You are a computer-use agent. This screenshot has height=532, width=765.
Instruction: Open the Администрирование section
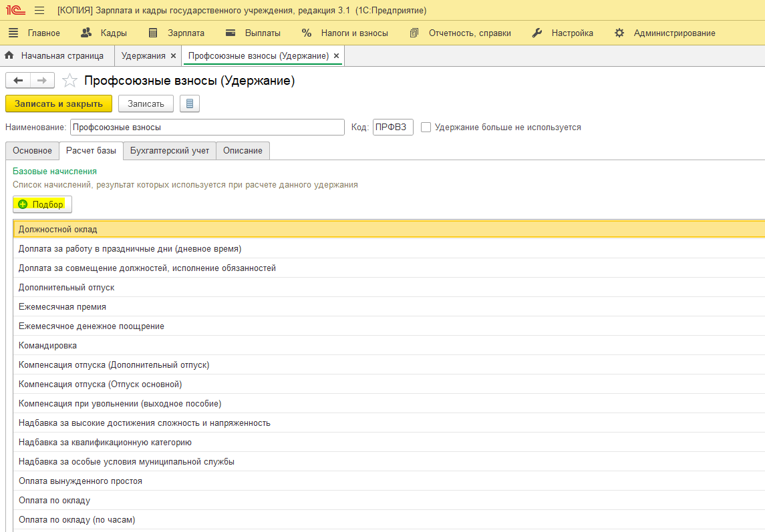point(665,33)
